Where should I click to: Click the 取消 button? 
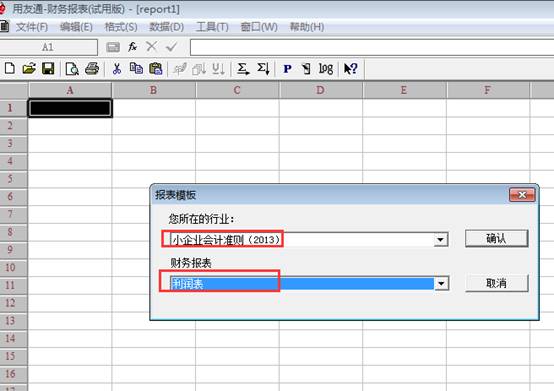[x=496, y=283]
